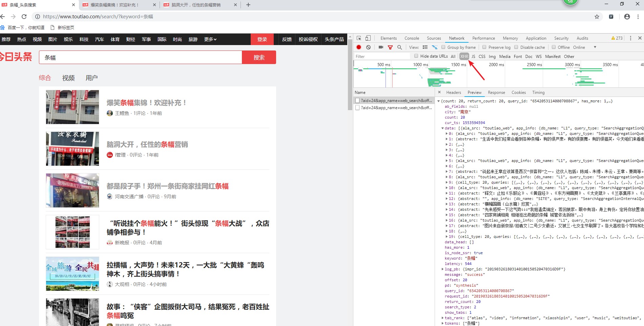Expand data item 9 cell_type row

click(x=447, y=182)
